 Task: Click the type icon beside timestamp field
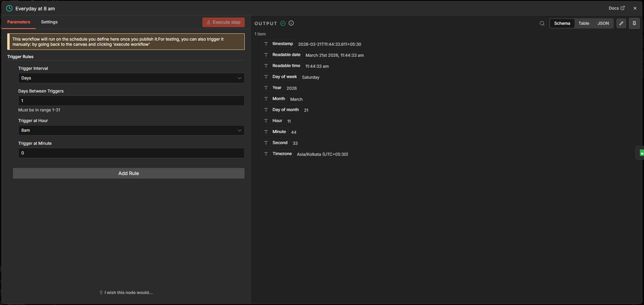click(266, 44)
